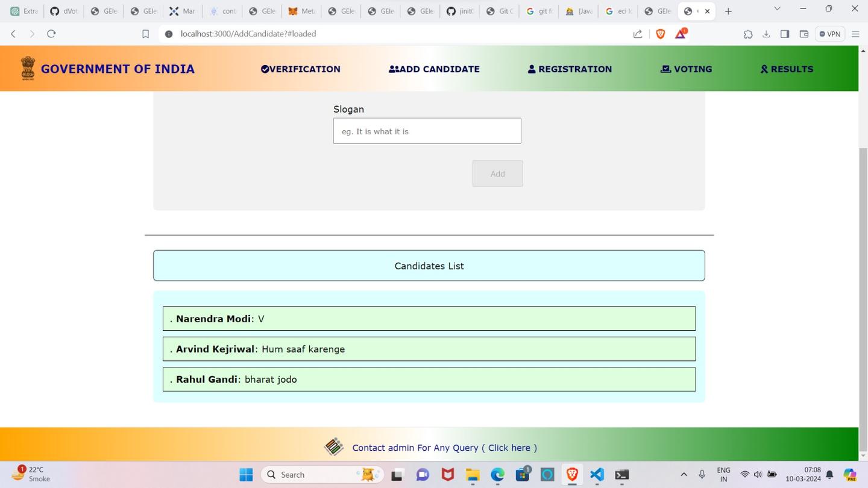Switch to the eci Google search tab
This screenshot has height=488, width=868.
[x=618, y=11]
